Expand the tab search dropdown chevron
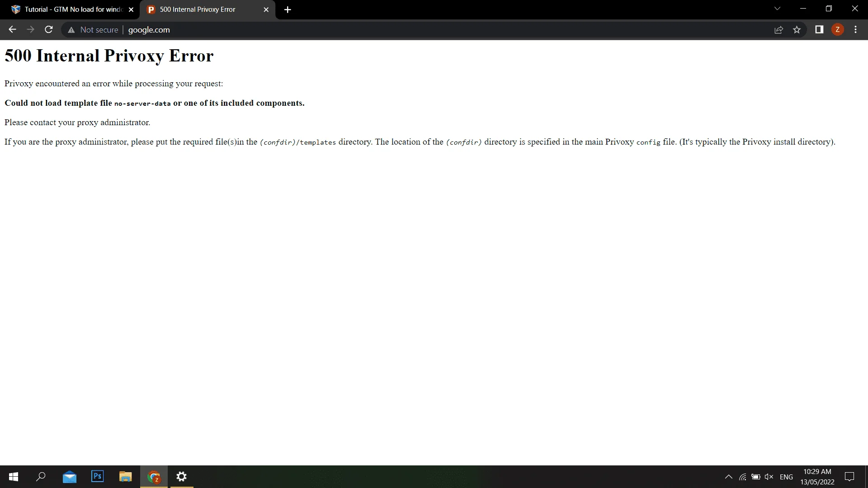This screenshot has width=868, height=488. [x=777, y=9]
